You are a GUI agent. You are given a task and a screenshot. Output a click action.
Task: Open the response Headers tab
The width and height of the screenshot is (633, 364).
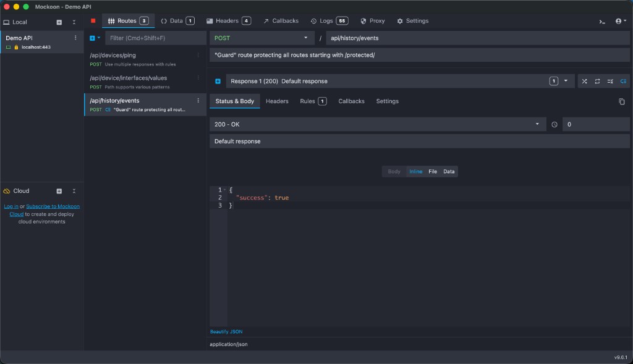pyautogui.click(x=277, y=101)
